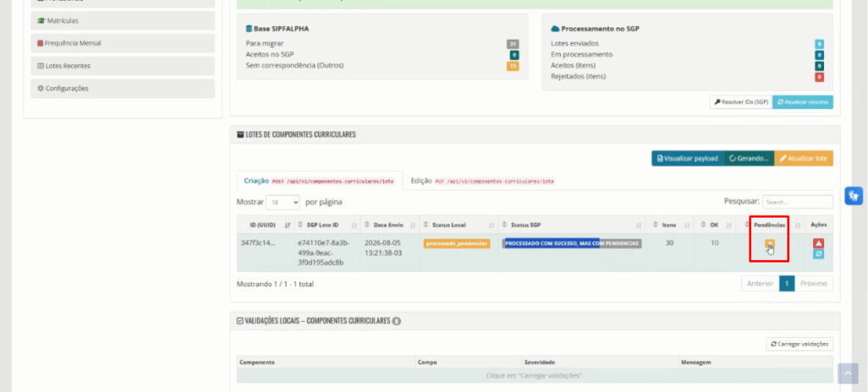Click the Carregar validações button
Viewport: 868px width, 392px height.
[799, 344]
